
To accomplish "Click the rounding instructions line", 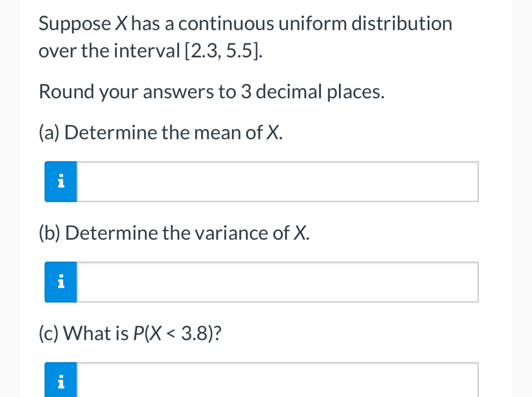I will click(x=212, y=92).
